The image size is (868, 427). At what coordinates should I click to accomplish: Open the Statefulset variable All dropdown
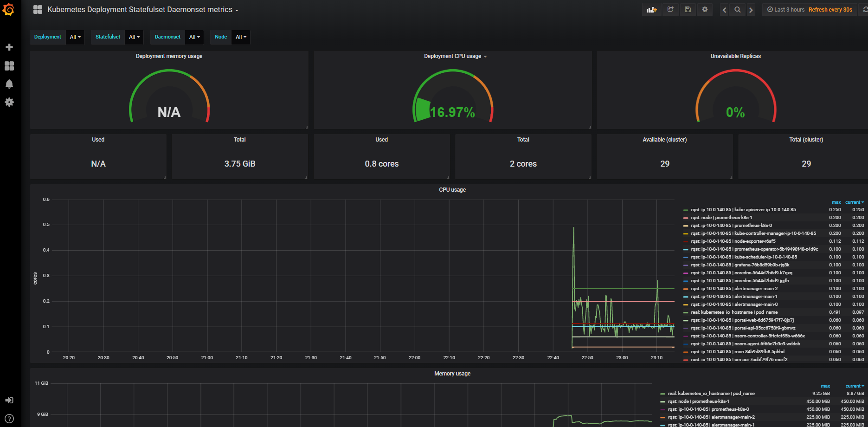click(134, 37)
